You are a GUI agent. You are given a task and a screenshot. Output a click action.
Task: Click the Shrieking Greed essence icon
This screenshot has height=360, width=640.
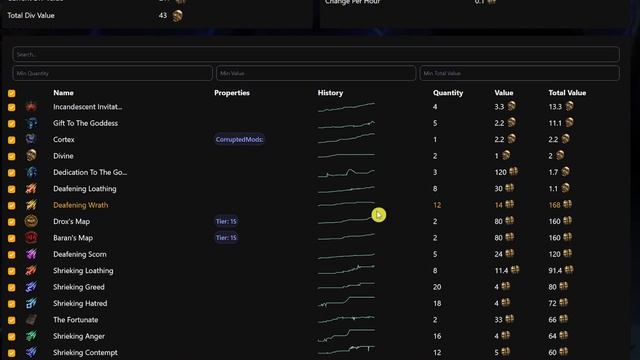[x=31, y=287]
